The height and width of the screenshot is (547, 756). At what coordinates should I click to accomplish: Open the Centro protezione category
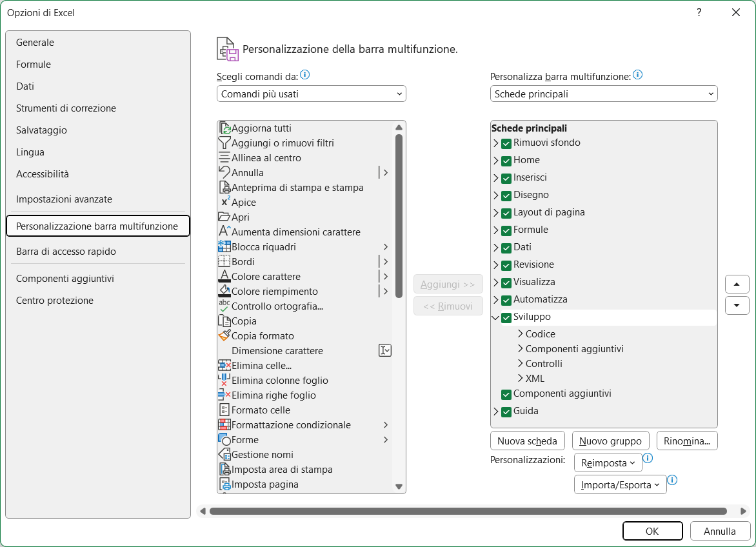click(x=55, y=301)
